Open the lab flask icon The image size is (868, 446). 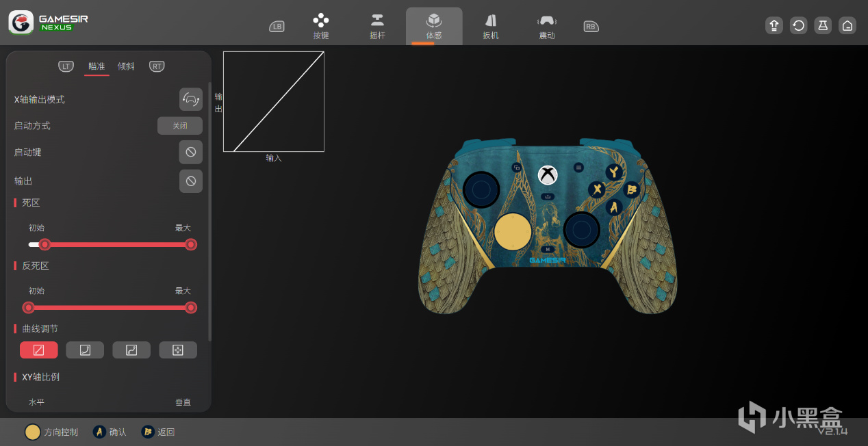point(823,25)
